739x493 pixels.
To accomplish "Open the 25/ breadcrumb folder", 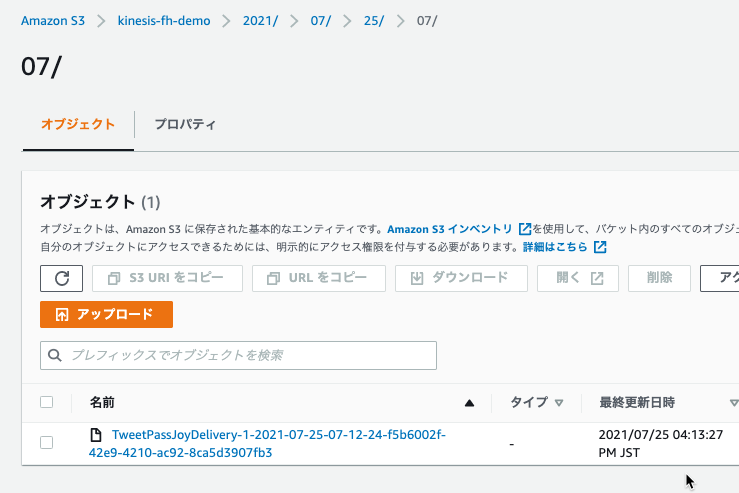I will click(374, 21).
